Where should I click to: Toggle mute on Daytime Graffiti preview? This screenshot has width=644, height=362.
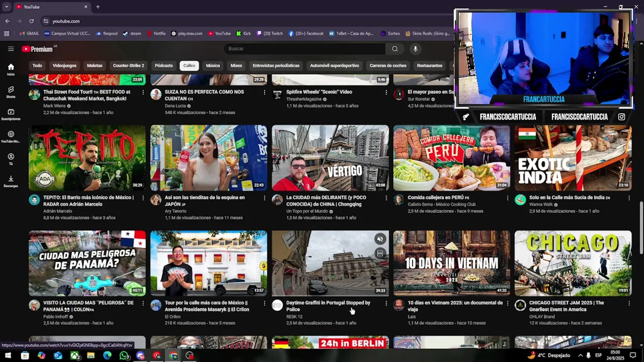(380, 239)
